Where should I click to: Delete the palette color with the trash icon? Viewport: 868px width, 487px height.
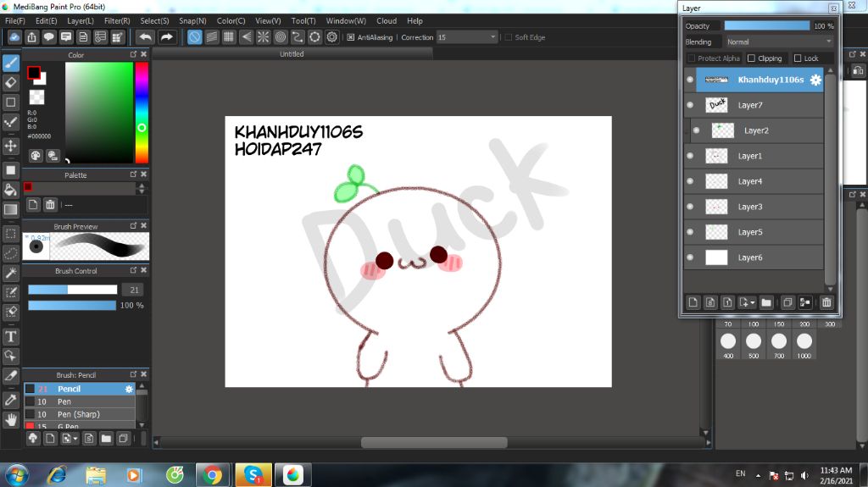(50, 205)
